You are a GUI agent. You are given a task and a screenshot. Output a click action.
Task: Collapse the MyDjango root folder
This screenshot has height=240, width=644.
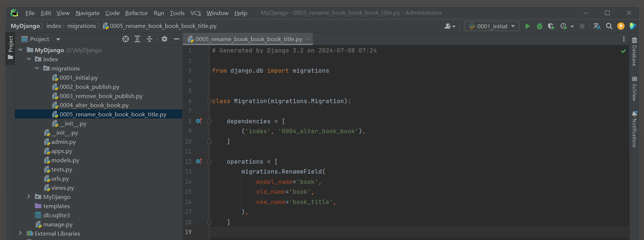pos(21,50)
